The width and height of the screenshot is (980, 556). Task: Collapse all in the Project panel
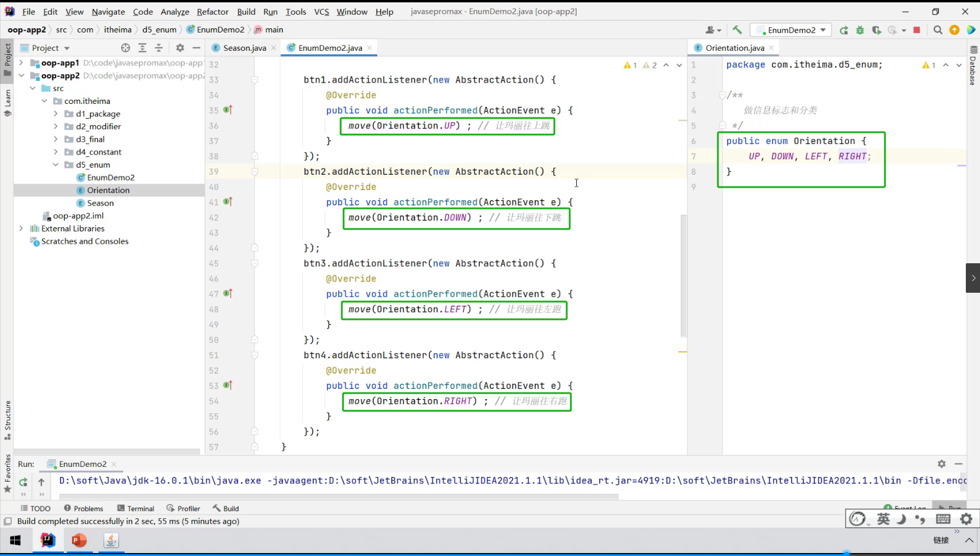(x=158, y=48)
